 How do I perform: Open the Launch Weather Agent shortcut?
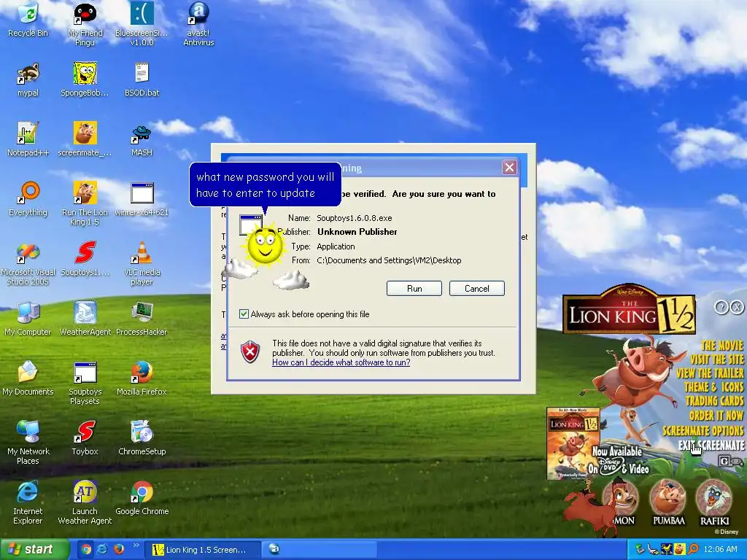85,503
